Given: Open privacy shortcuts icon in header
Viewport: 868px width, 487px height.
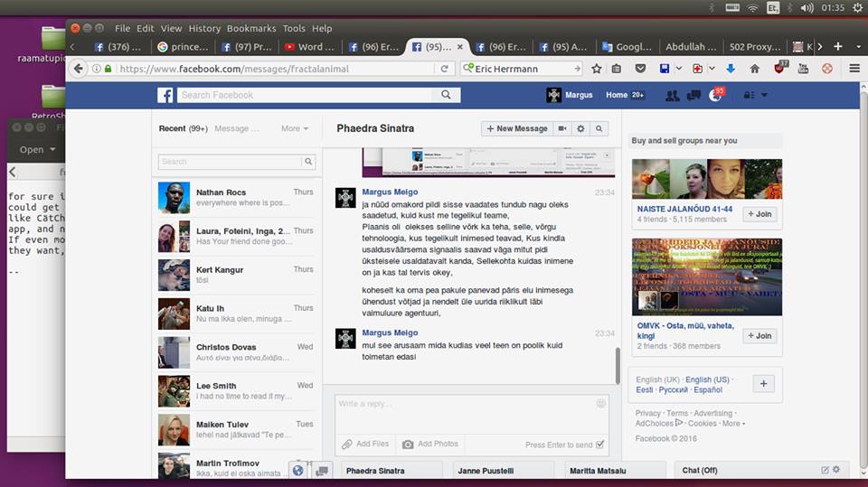Looking at the screenshot, I should (749, 95).
